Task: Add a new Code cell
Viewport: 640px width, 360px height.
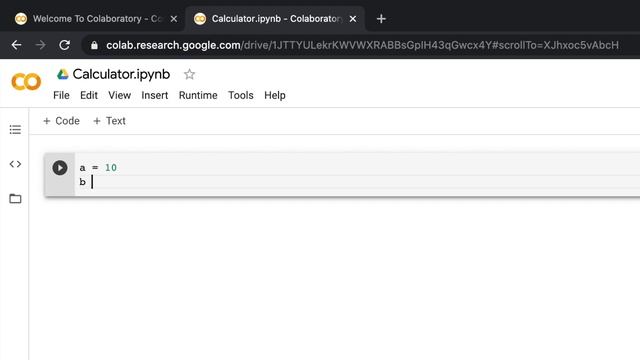Action: (61, 121)
